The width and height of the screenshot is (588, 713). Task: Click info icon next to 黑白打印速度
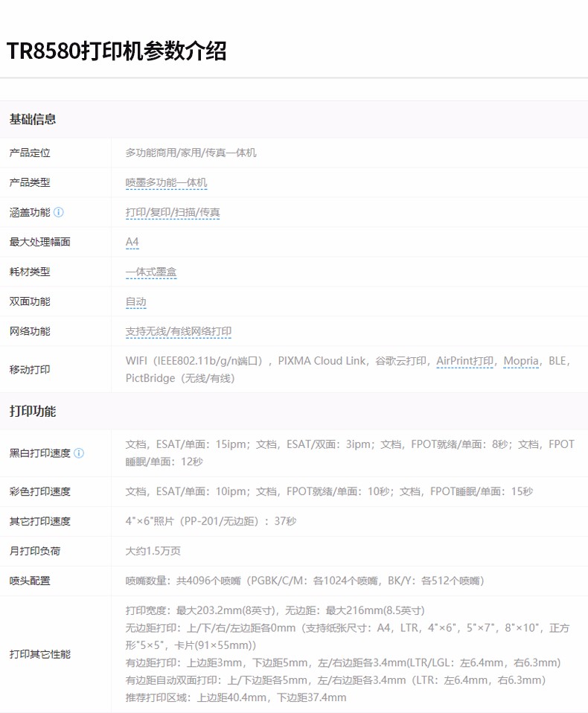coord(79,453)
